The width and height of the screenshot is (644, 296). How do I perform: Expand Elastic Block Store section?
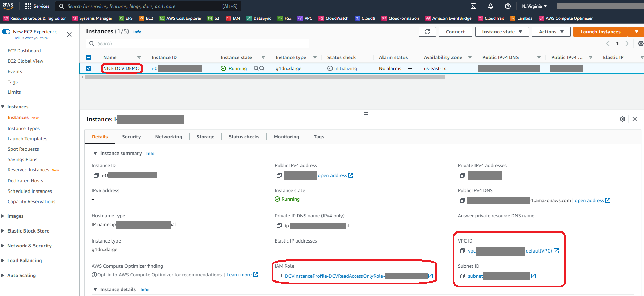coord(3,231)
